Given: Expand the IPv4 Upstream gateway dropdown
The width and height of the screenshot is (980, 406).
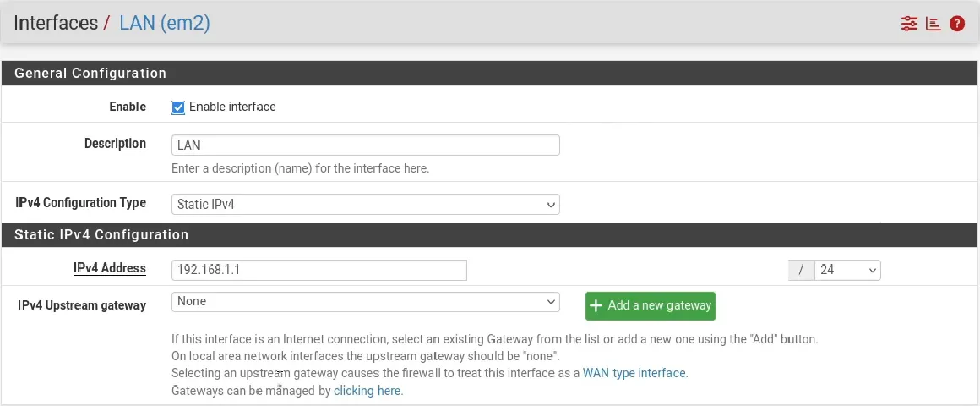Looking at the screenshot, I should [366, 301].
